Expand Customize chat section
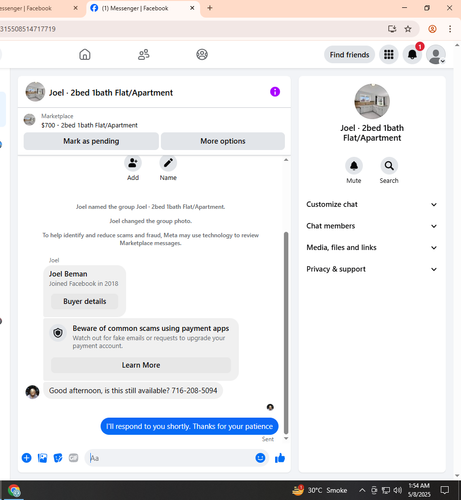This screenshot has height=500, width=461. [372, 204]
